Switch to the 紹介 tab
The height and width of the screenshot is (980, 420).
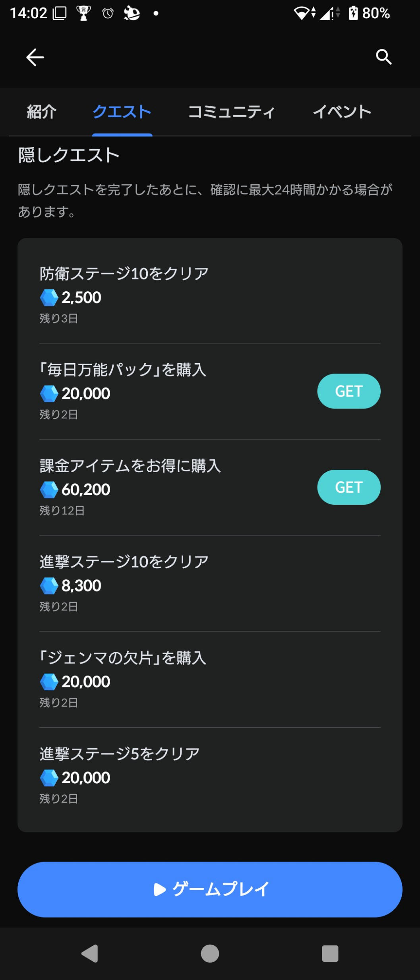coord(42,112)
